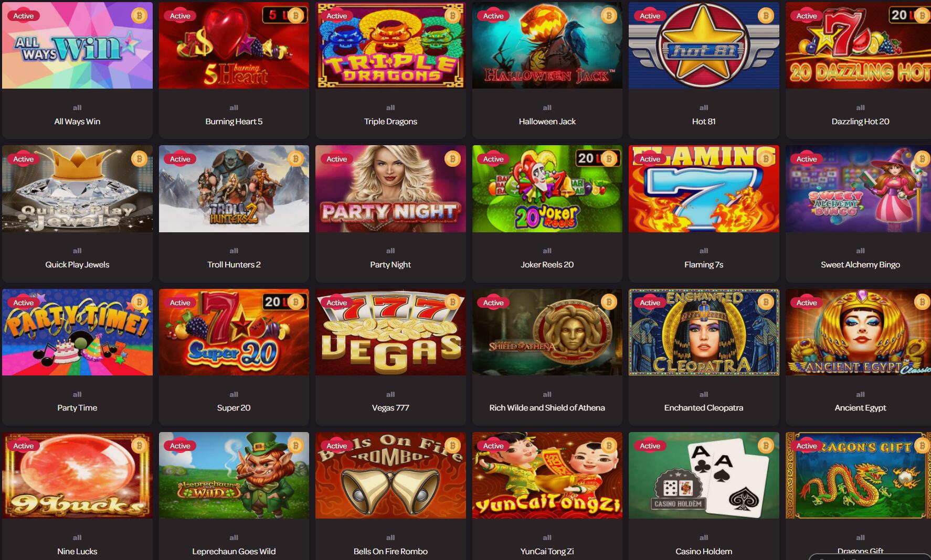Select the Leprechaun Goes Wild game image
The width and height of the screenshot is (931, 560).
pos(234,475)
